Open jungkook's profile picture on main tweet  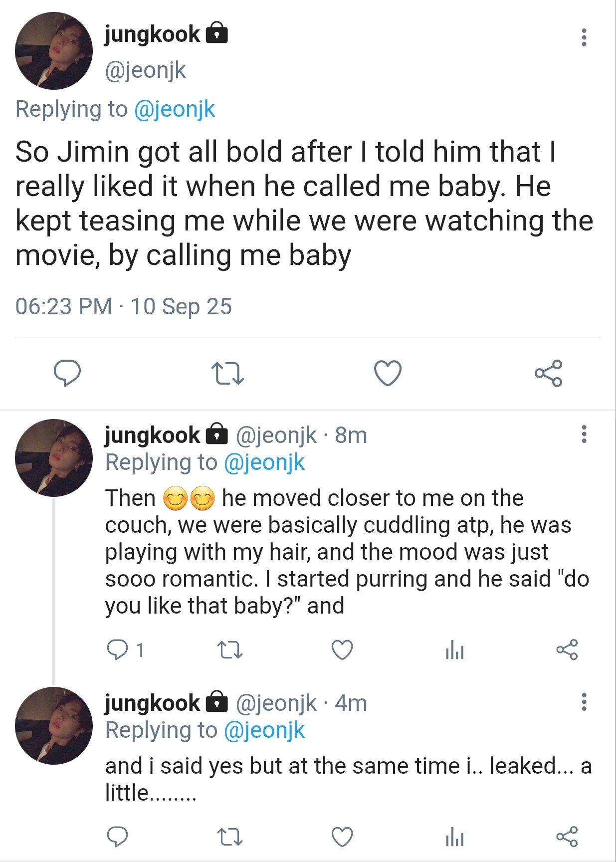tap(54, 51)
